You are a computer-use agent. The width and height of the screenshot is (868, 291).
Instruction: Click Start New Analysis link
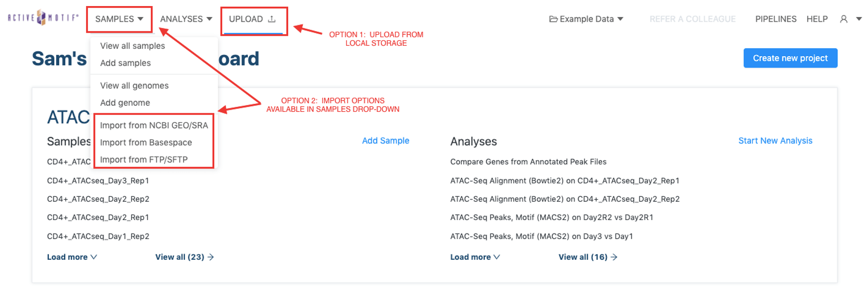pos(775,140)
